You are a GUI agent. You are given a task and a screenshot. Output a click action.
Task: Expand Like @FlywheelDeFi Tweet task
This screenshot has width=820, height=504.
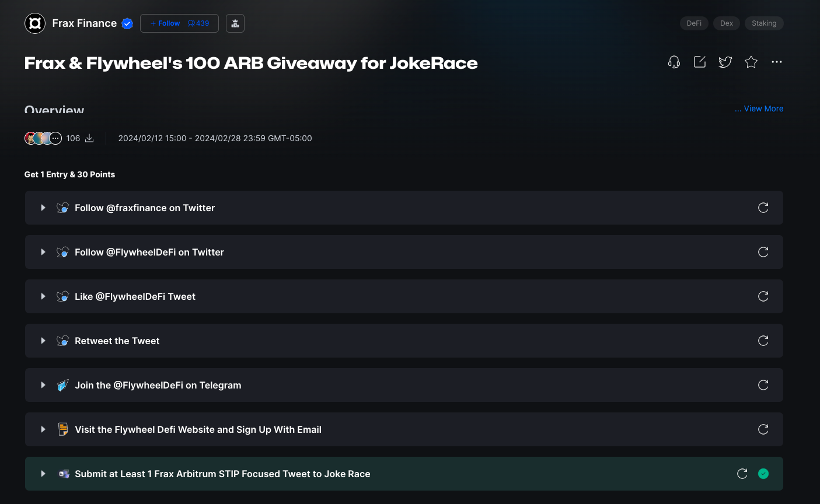pyautogui.click(x=43, y=296)
